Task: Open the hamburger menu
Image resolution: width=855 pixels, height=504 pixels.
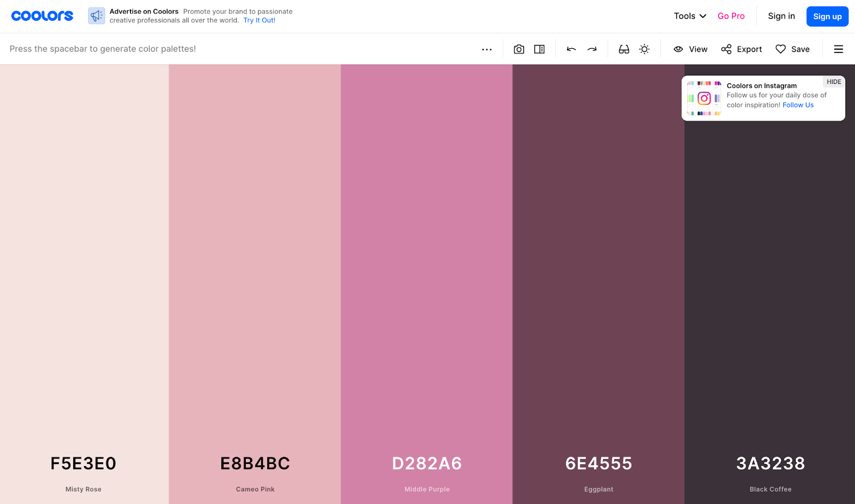Action: 838,49
